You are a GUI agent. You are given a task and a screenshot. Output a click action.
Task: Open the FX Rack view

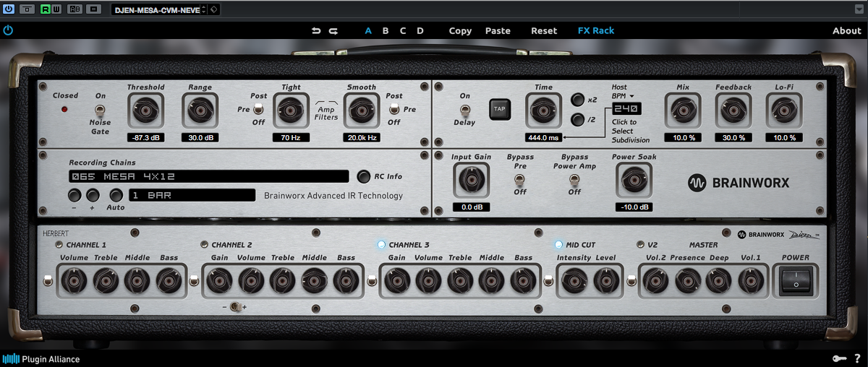coord(596,31)
